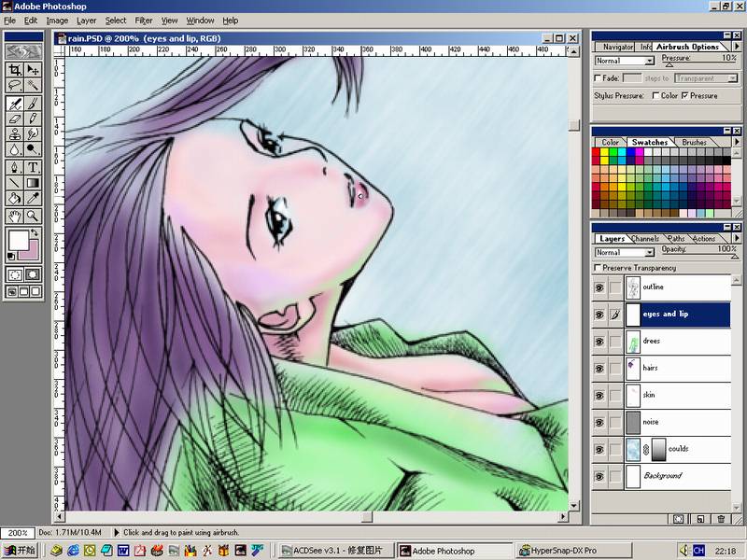The width and height of the screenshot is (747, 560).
Task: Click the zoom percentage field in status bar
Action: [18, 533]
